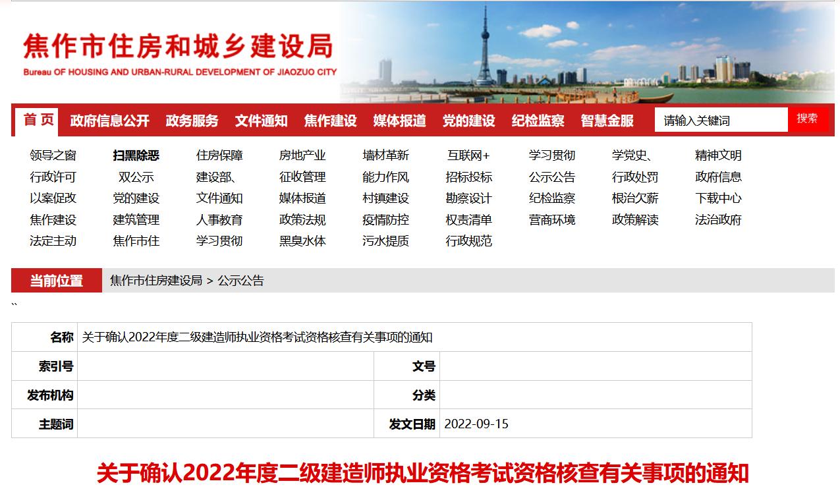Open the 智慧金服 navigation item
Viewport: 840px width, 504px height.
(x=607, y=121)
